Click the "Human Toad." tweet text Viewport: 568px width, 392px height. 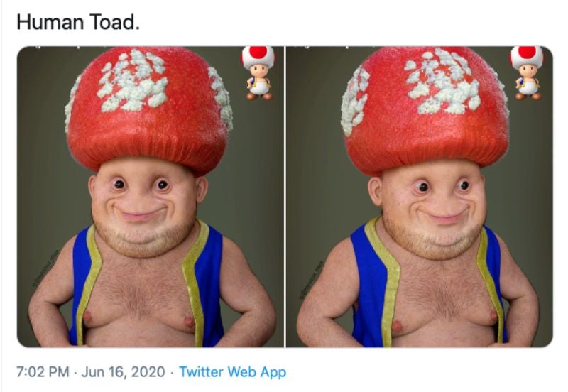tap(78, 22)
